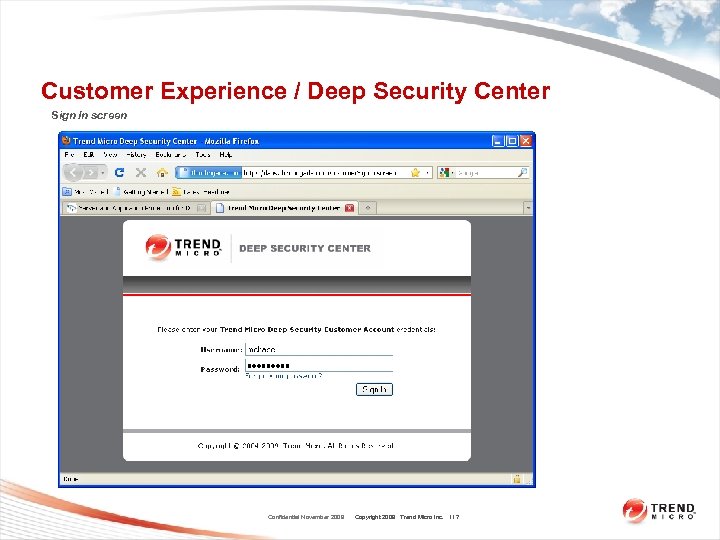Open the Getting Started bookmark
Image resolution: width=720 pixels, height=540 pixels.
coord(141,191)
